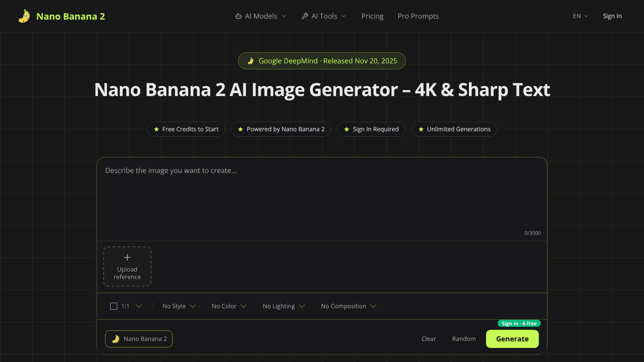Screen dimensions: 644x362
Task: Open the EN language dropdown
Action: [581, 16]
